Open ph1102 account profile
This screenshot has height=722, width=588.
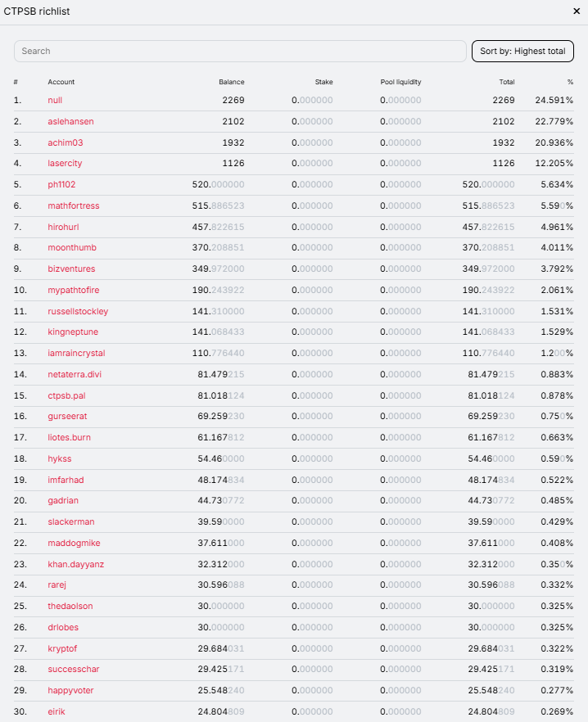click(62, 184)
